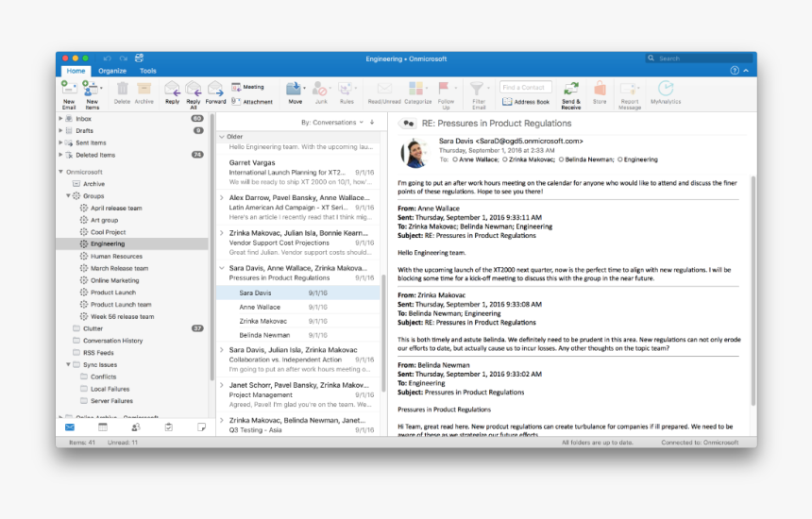Open the Tools tab

(x=148, y=71)
